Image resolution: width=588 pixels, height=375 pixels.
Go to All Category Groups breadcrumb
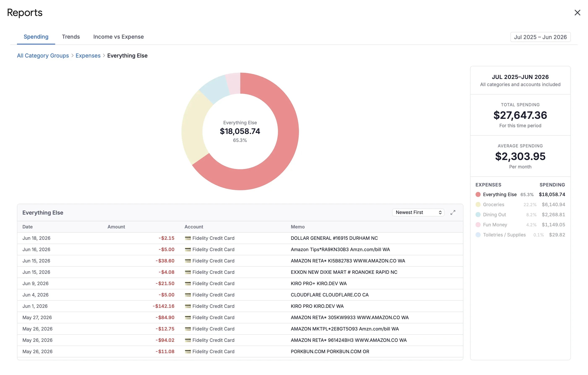coord(43,55)
